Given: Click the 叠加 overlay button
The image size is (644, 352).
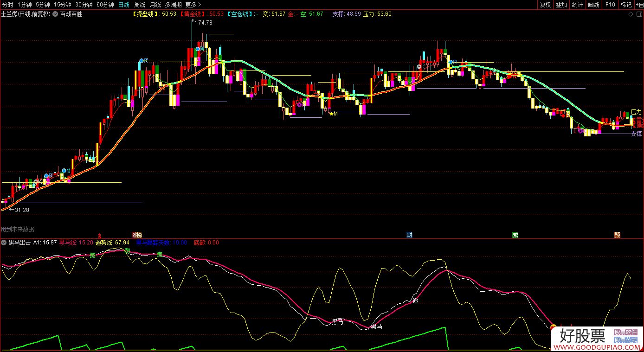Looking at the screenshot, I should (x=561, y=5).
